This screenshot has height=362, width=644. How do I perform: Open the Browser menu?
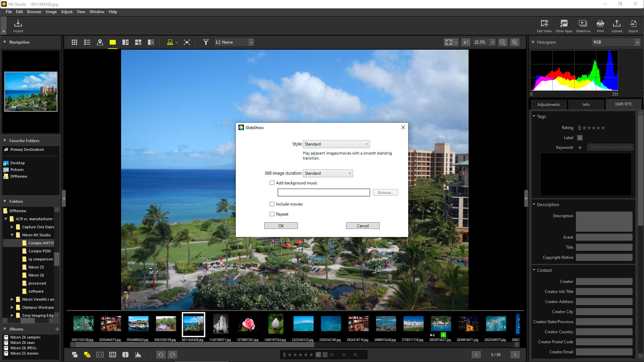point(34,12)
